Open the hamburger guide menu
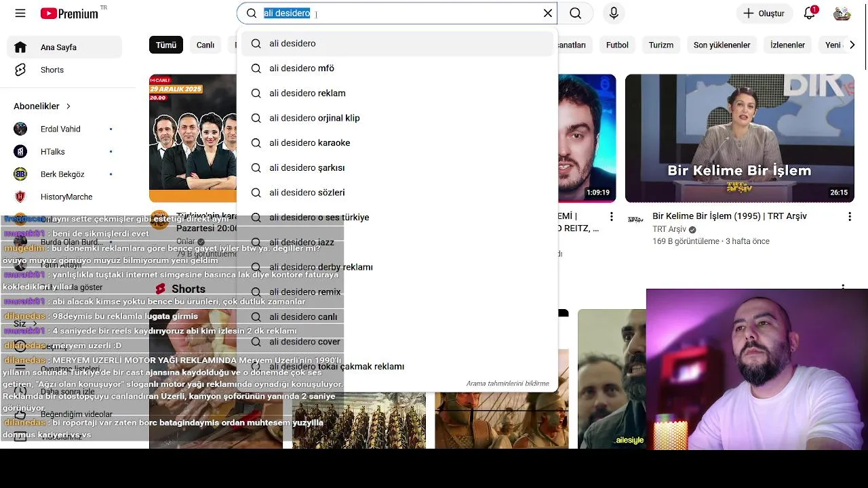Screen dimensions: 868x488 [20, 14]
